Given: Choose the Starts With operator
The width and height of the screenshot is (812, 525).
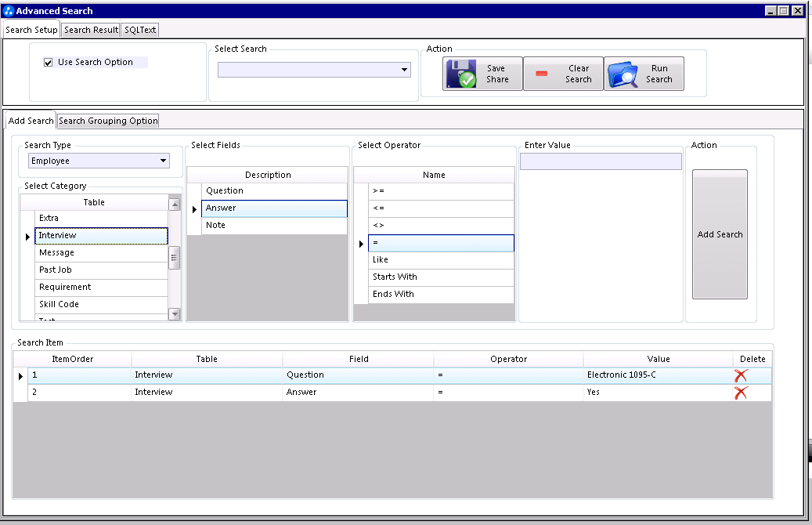Looking at the screenshot, I should pyautogui.click(x=441, y=277).
